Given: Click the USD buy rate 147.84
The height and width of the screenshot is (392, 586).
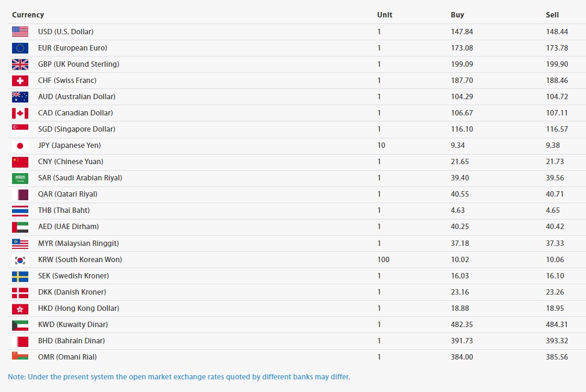Looking at the screenshot, I should tap(461, 32).
